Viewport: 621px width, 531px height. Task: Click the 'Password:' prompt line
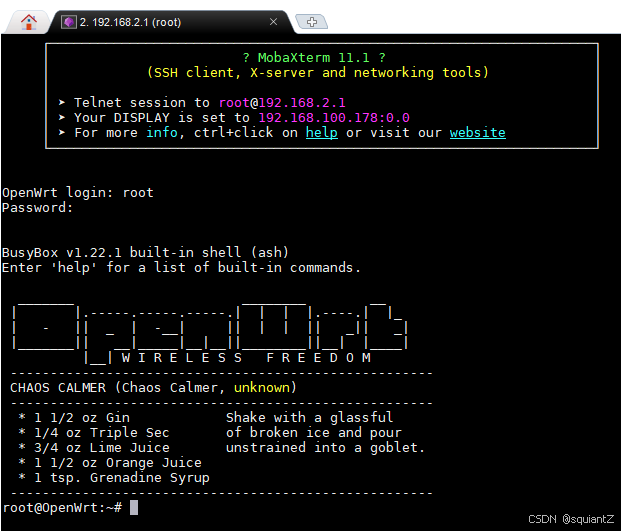click(38, 207)
